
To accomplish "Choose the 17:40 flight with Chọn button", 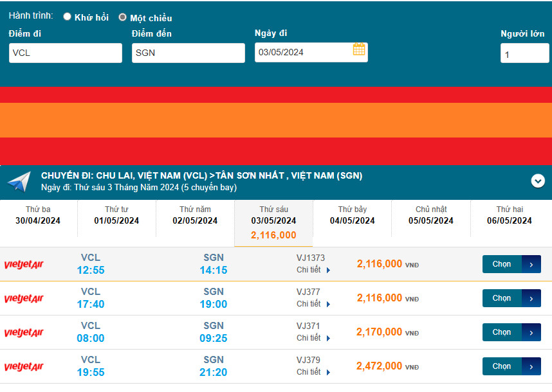I will pyautogui.click(x=502, y=298).
